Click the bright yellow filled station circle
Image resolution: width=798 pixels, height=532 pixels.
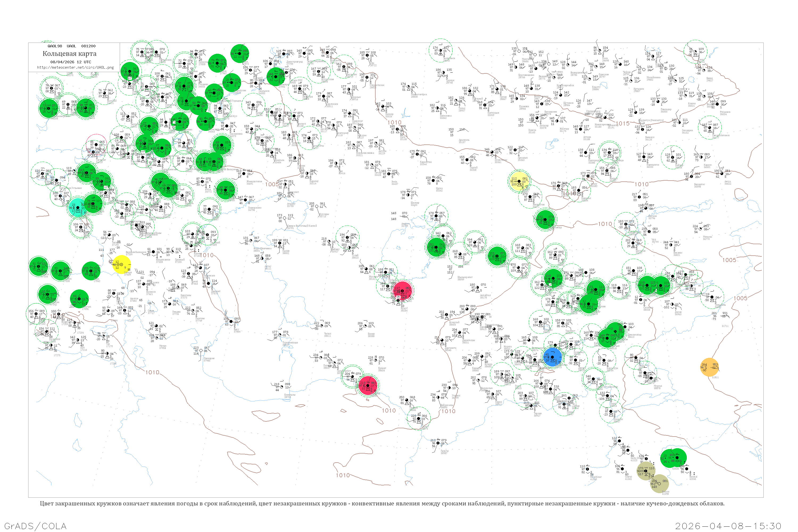click(x=122, y=264)
